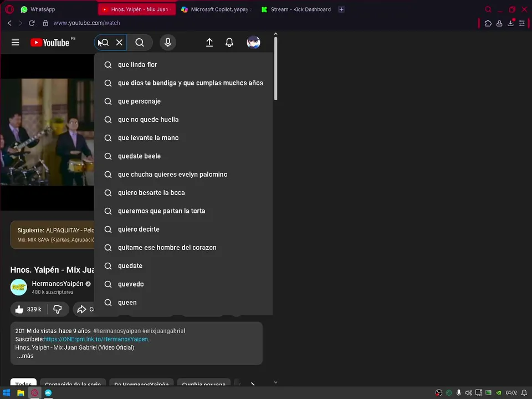Clear the search box with X
The height and width of the screenshot is (399, 532).
tap(119, 43)
